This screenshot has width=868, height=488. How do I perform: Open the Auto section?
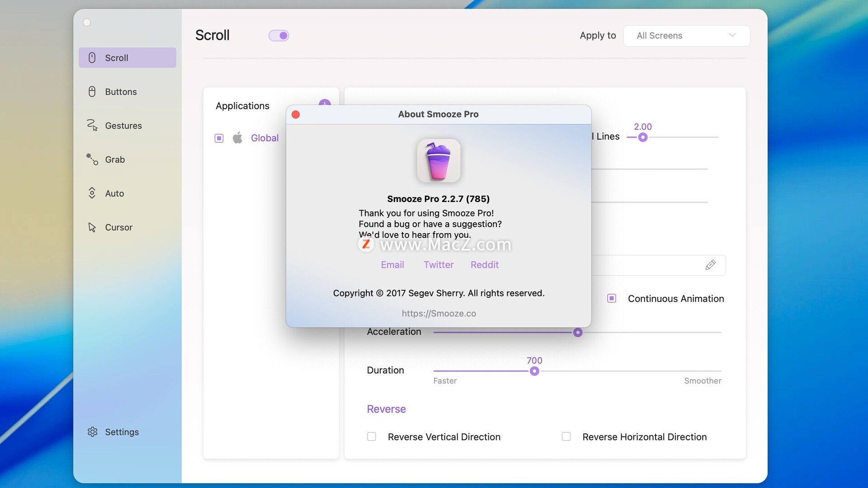[x=114, y=193]
